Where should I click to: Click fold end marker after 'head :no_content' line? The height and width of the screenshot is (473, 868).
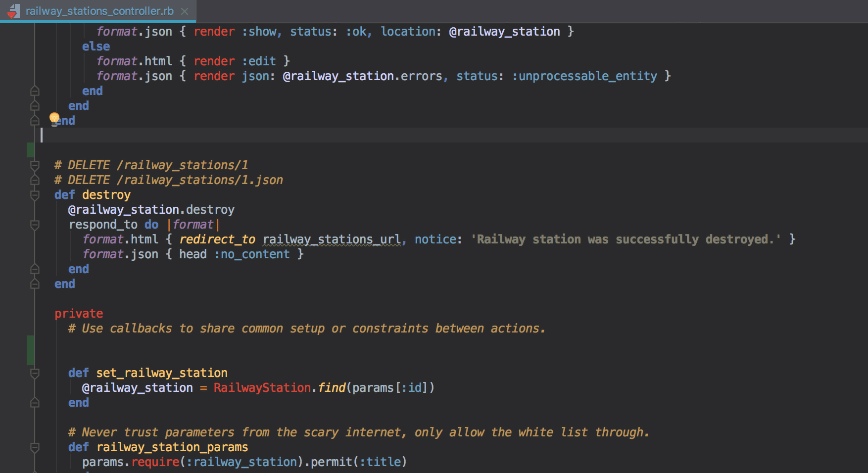(x=35, y=269)
